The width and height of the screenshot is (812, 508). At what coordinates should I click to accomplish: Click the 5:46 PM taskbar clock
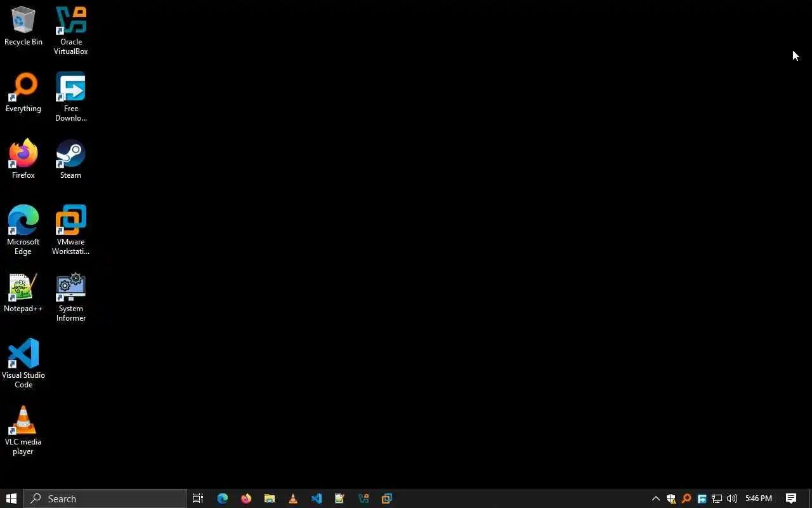point(759,498)
